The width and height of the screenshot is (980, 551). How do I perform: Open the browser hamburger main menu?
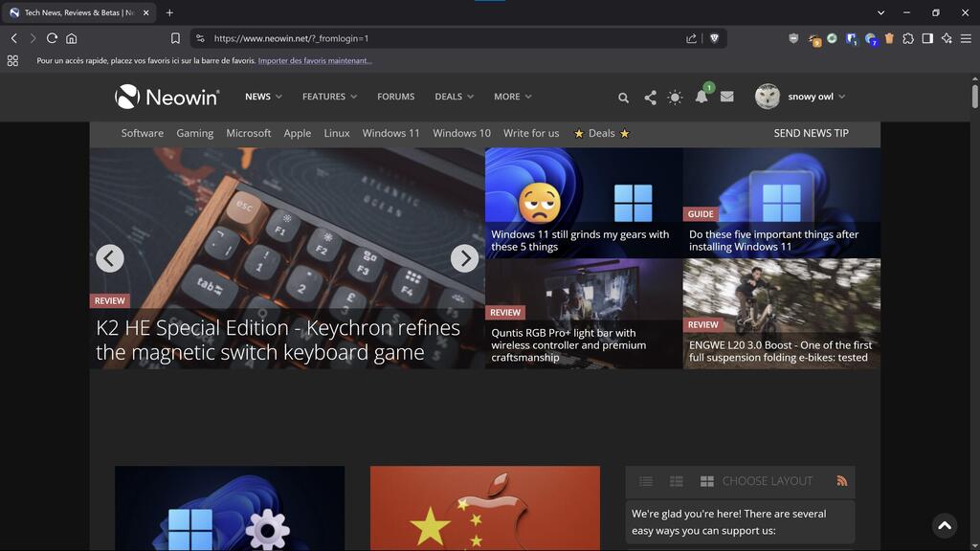[966, 38]
